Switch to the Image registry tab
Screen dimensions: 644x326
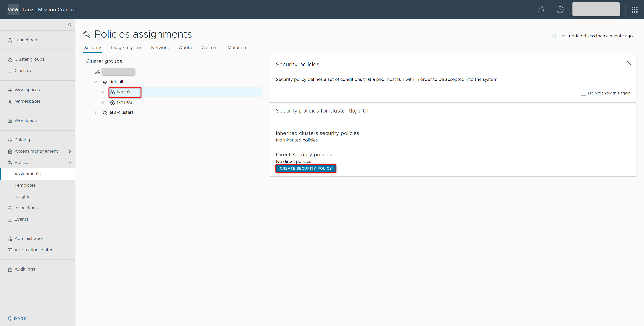click(126, 48)
